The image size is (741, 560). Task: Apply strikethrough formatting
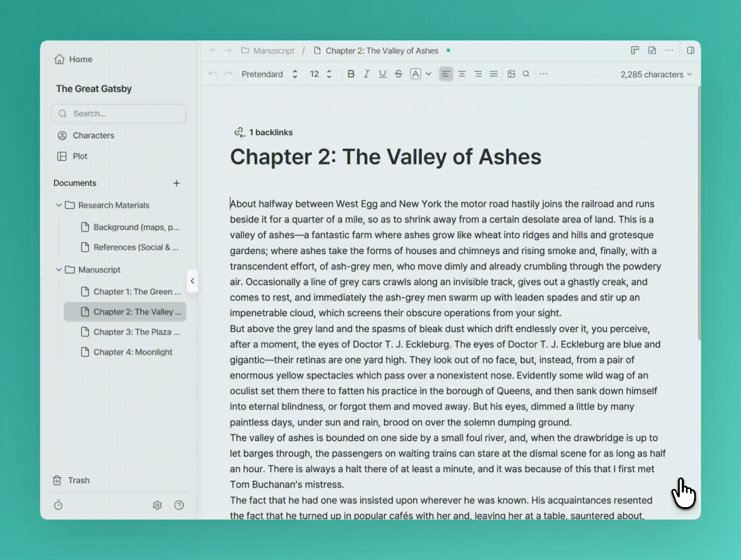tap(399, 74)
